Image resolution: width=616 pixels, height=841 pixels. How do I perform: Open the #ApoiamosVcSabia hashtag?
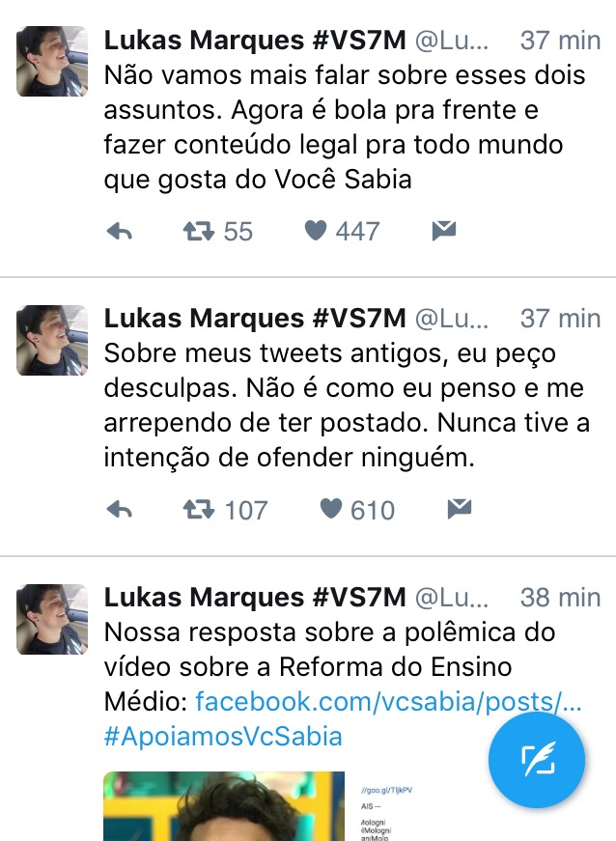point(223,737)
